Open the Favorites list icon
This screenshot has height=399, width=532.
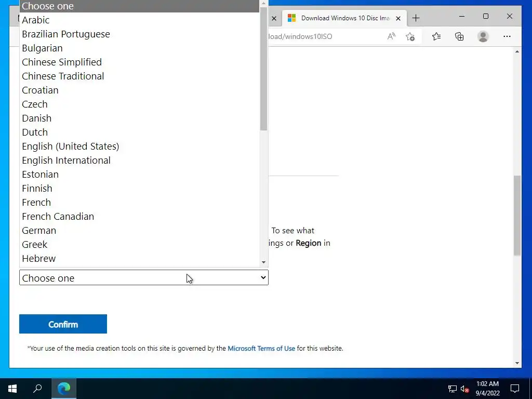tap(436, 36)
